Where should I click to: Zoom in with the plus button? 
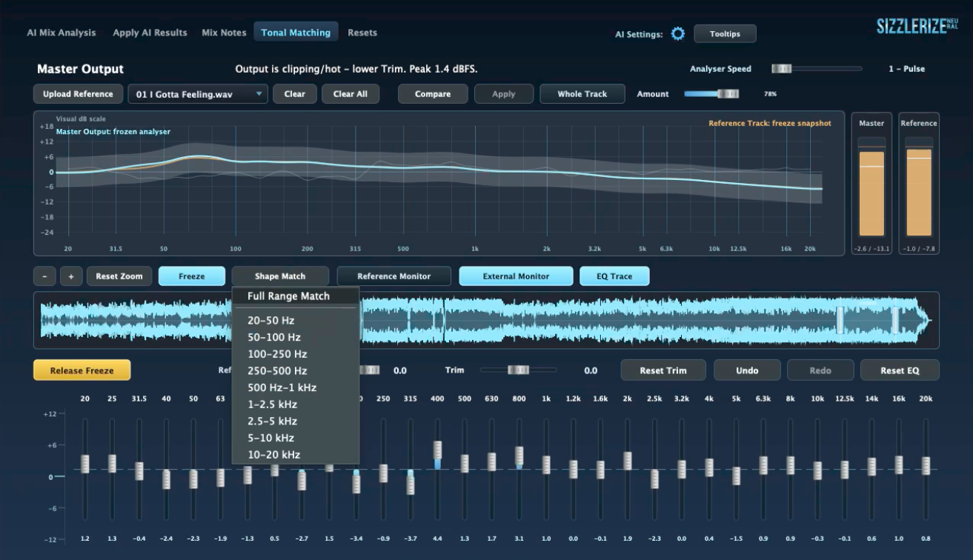tap(71, 276)
